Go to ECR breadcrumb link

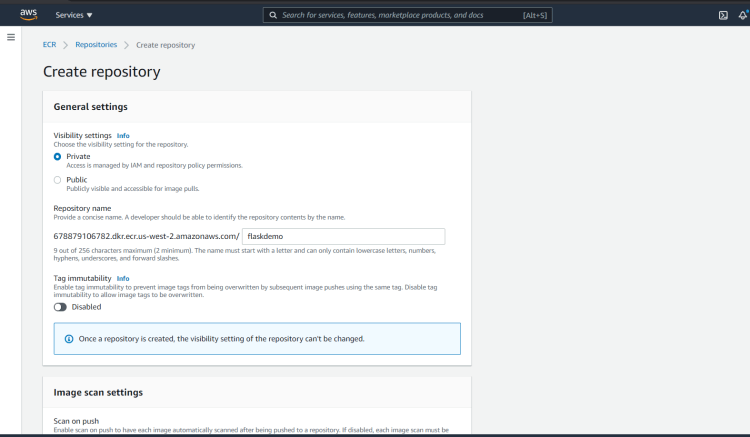point(49,44)
